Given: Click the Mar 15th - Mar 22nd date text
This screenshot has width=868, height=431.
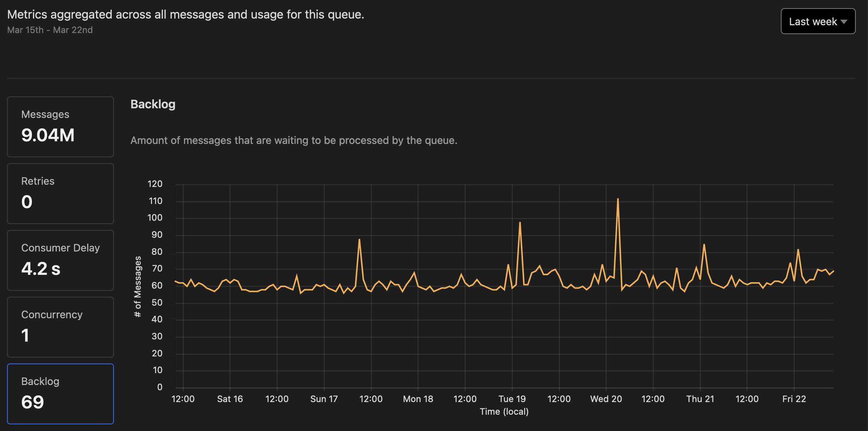Looking at the screenshot, I should [50, 30].
